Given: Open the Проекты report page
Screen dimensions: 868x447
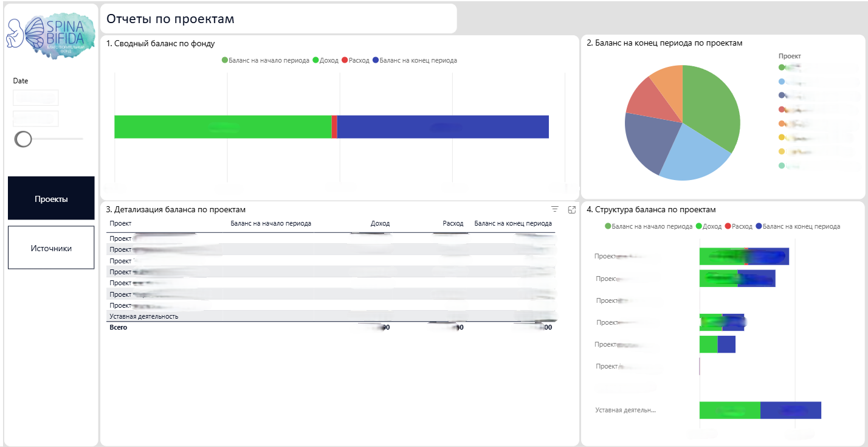Looking at the screenshot, I should [51, 199].
